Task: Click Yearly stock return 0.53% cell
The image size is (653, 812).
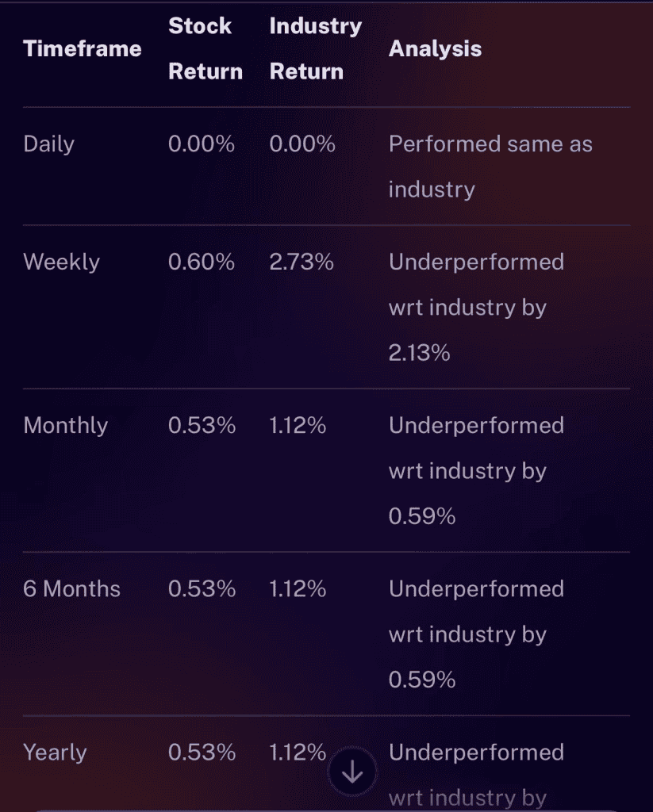Action: (202, 753)
